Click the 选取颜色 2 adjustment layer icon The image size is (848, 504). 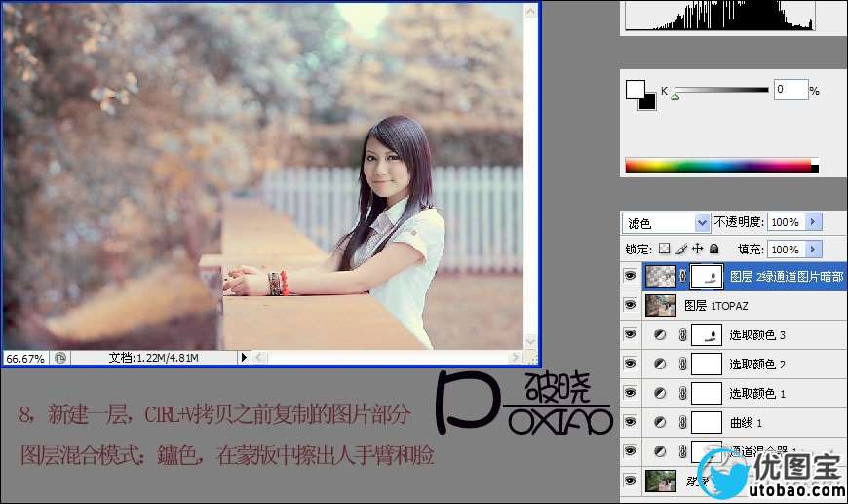[x=660, y=364]
